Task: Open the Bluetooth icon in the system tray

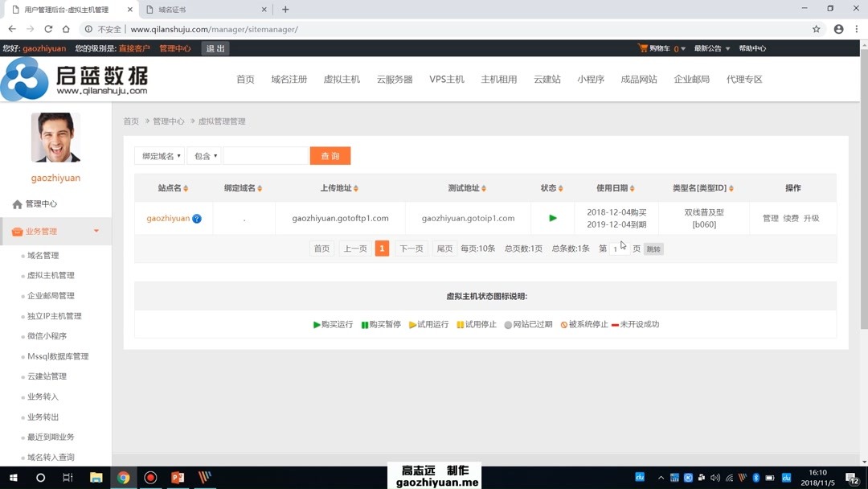Action: (755, 478)
